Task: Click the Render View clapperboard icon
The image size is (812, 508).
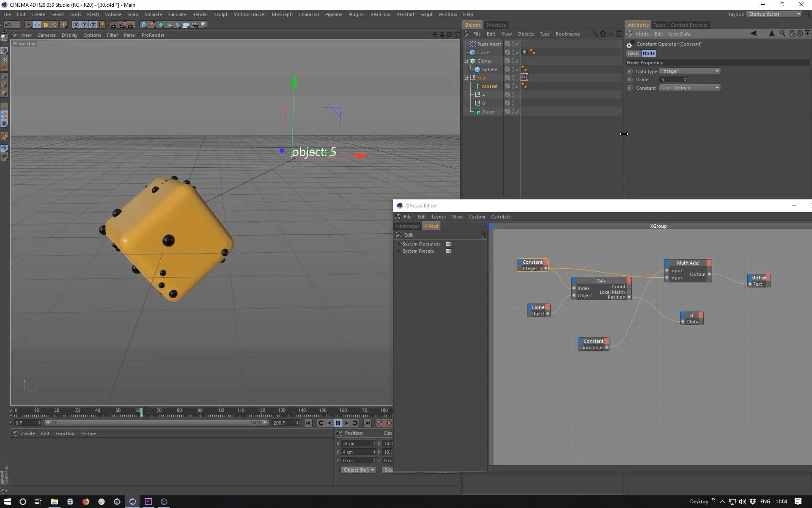Action: 113,25
